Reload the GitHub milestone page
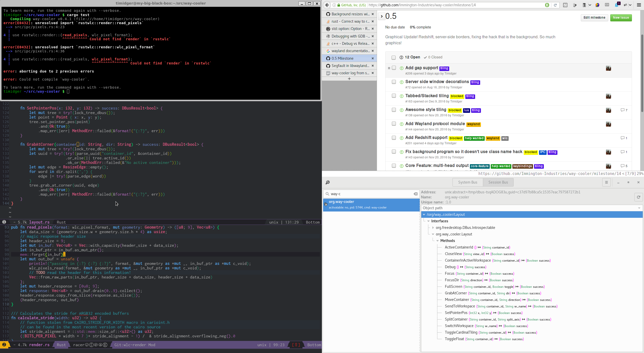 [x=555, y=5]
